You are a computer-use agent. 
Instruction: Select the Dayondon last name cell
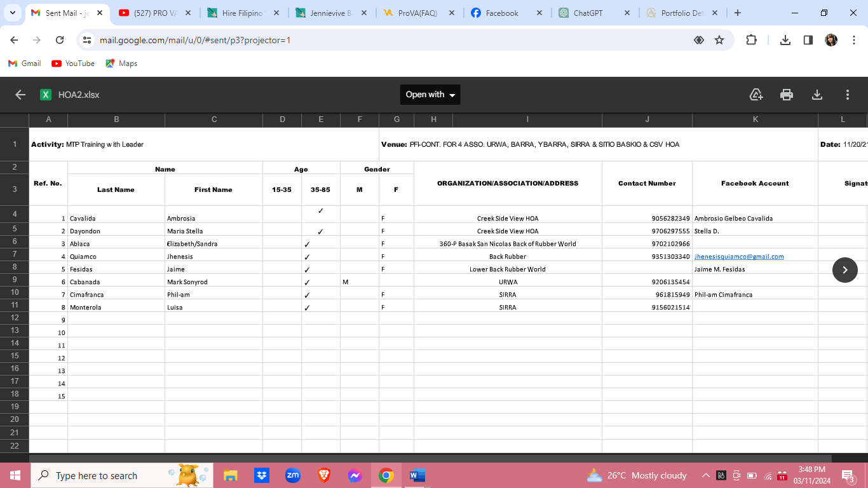tap(116, 229)
